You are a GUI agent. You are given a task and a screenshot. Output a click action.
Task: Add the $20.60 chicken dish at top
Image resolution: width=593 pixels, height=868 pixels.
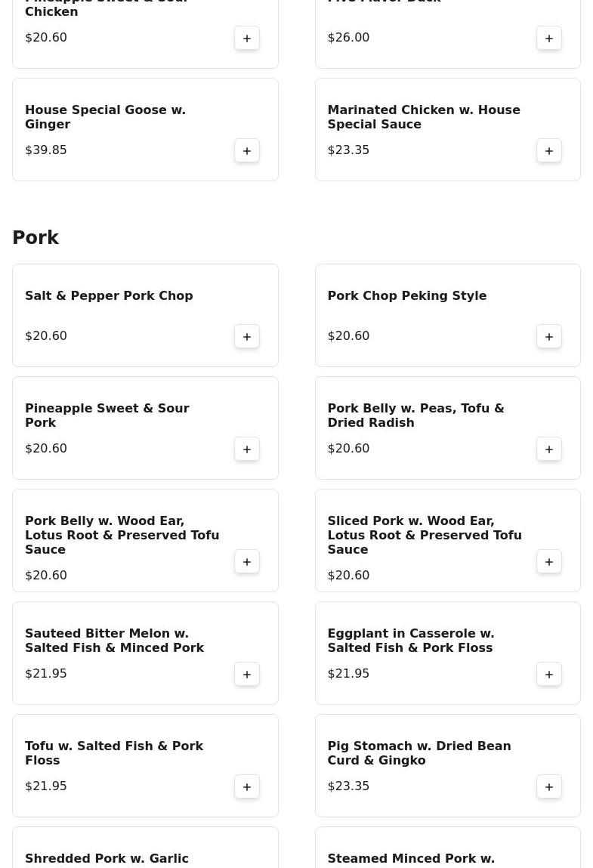(247, 38)
